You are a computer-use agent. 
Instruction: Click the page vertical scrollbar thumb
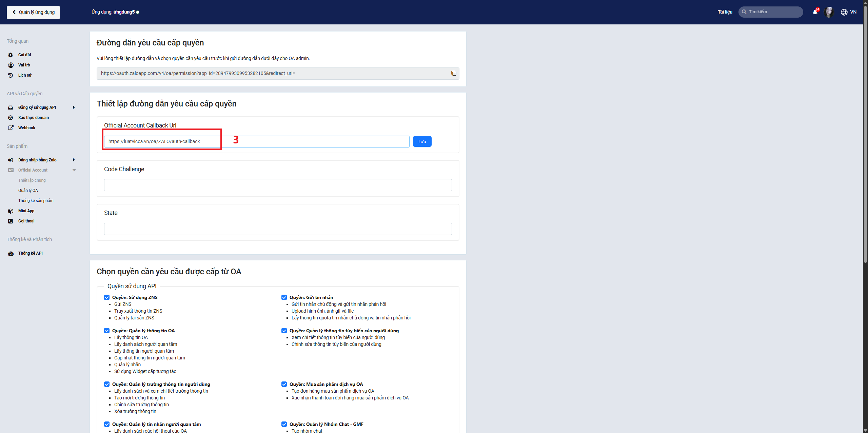point(865,134)
